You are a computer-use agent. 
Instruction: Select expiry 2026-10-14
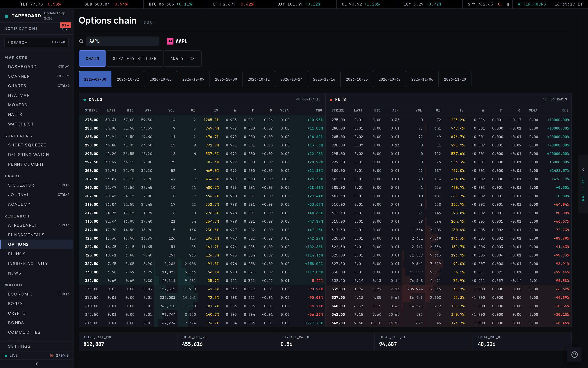pos(291,79)
